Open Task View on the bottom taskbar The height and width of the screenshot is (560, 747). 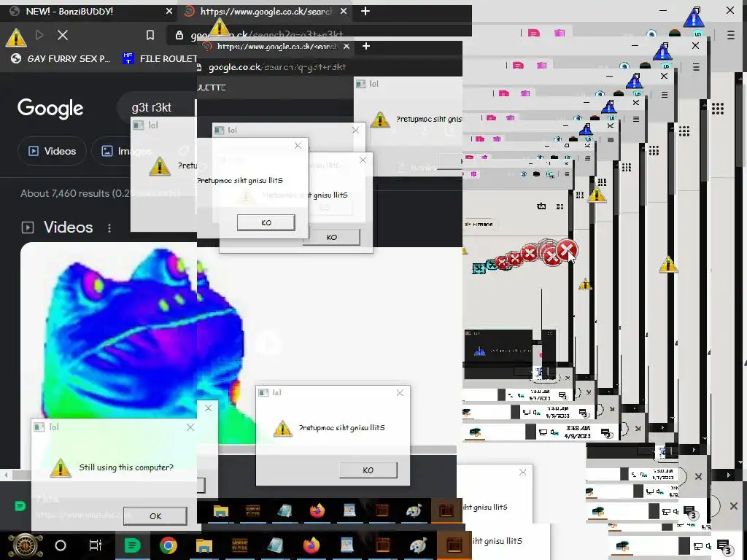pyautogui.click(x=96, y=545)
